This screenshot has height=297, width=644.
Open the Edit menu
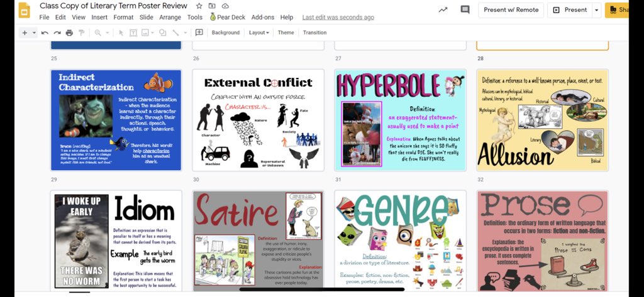[60, 17]
